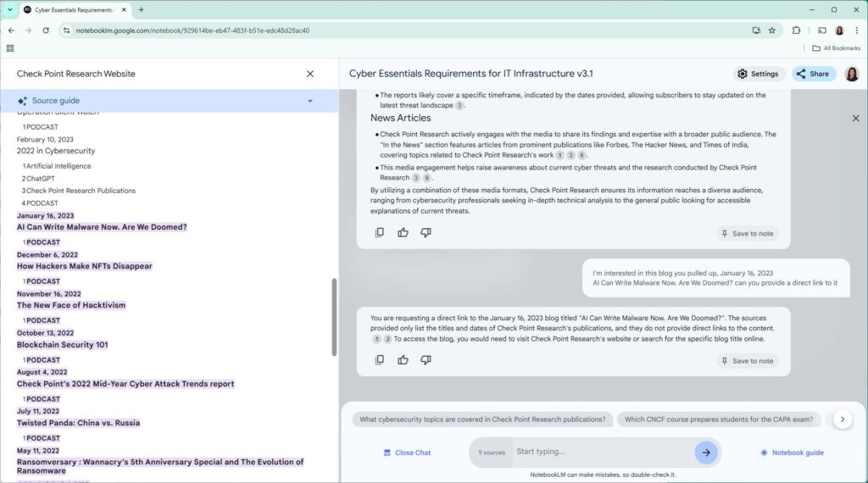Share the notebook via Share button
The width and height of the screenshot is (868, 483).
[x=813, y=74]
